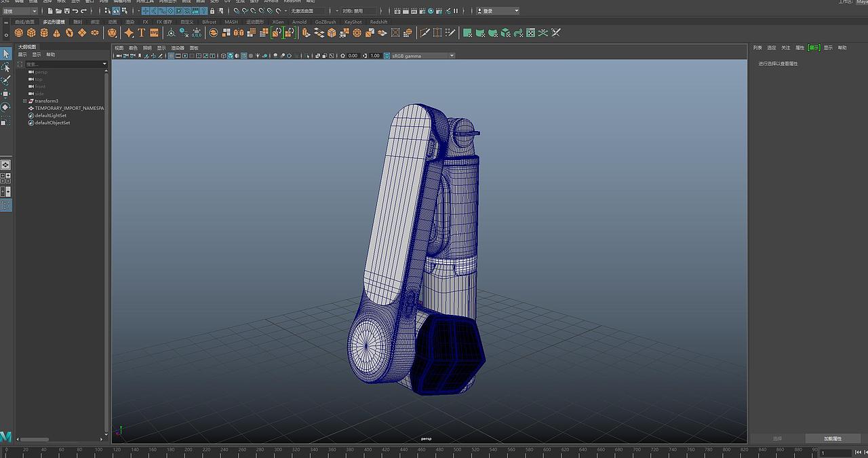Pick the Scale tool in toolbox

coord(5,120)
